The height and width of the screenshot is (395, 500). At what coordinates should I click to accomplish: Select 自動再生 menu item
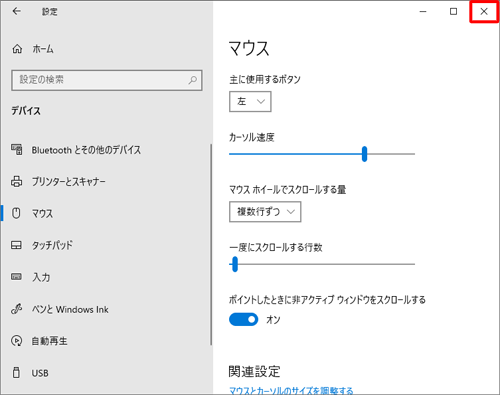tap(106, 341)
